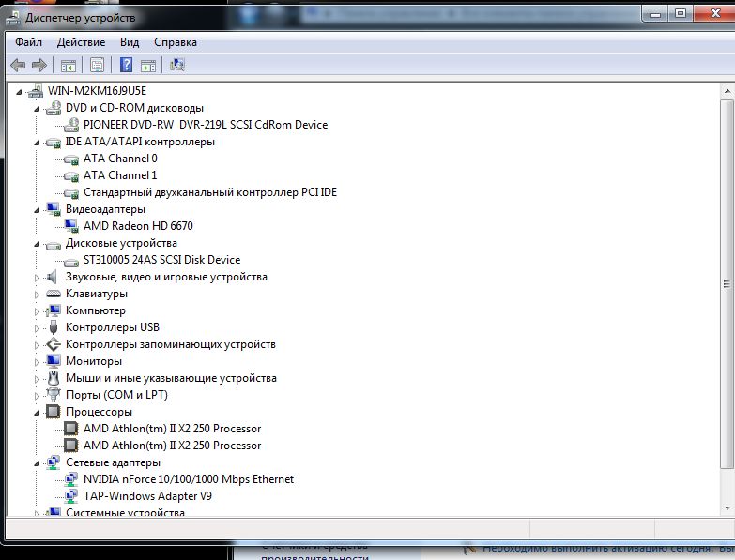735x560 pixels.
Task: Click the Видеоадаптеры display icon
Action: click(x=54, y=209)
